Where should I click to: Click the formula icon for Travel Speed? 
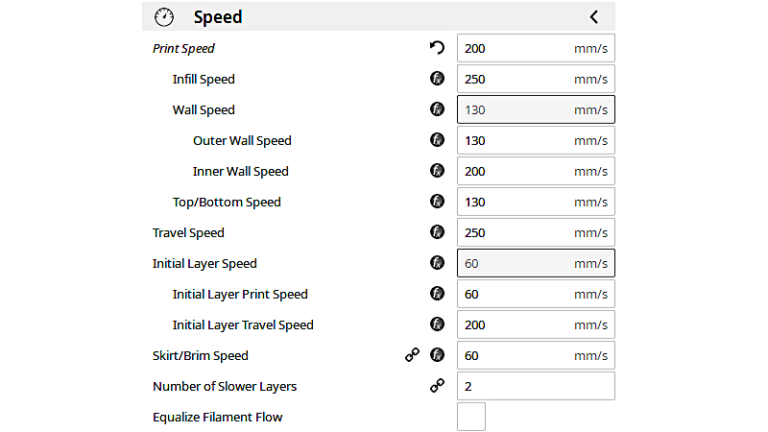pos(436,233)
